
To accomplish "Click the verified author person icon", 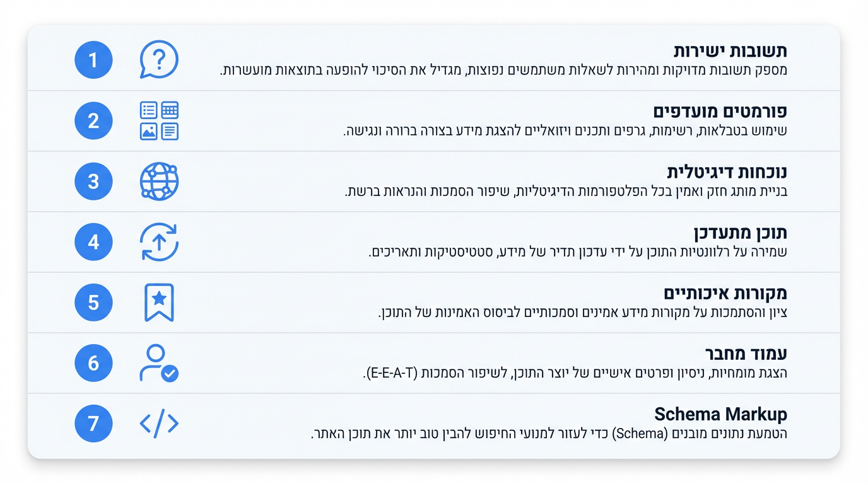I will 159,363.
